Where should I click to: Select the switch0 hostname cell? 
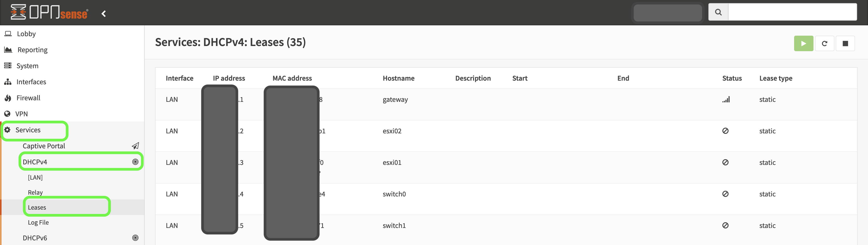pos(394,194)
